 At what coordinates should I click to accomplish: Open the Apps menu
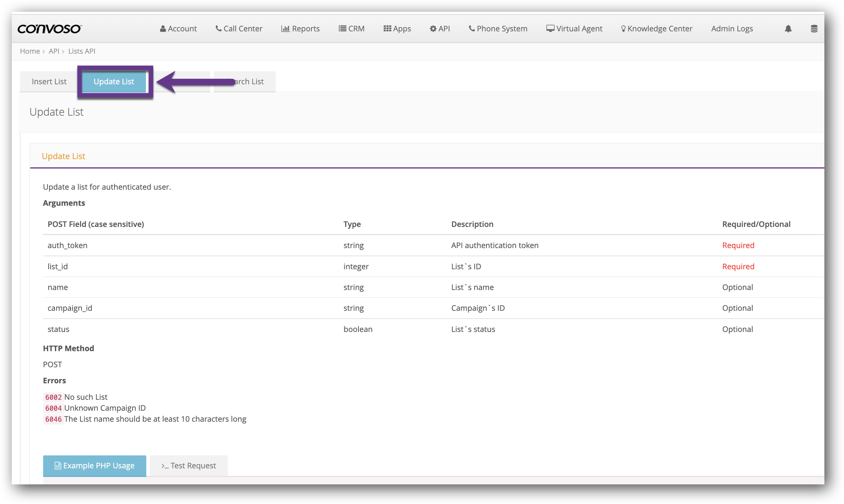click(x=397, y=29)
